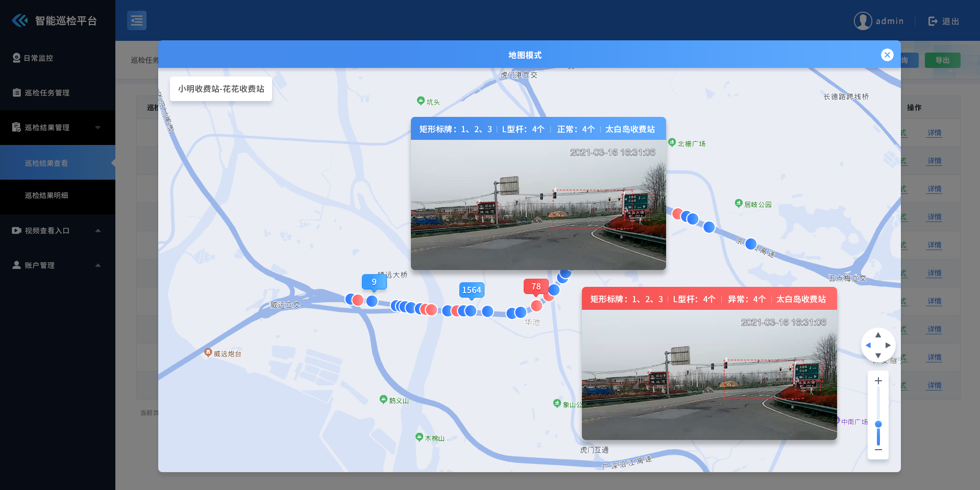Click the 鹅义山 map POI icon
Image resolution: width=980 pixels, height=490 pixels.
tap(383, 399)
